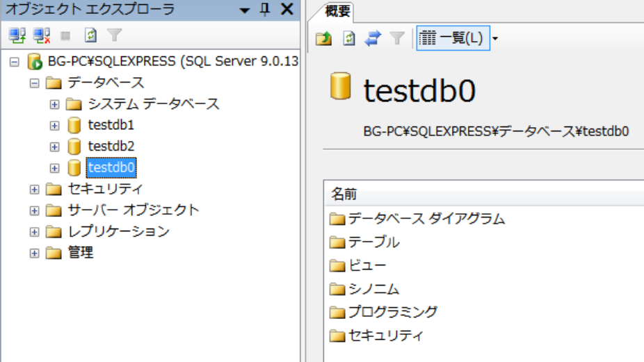The width and height of the screenshot is (644, 362).
Task: Switch to the 概要 tab
Action: click(337, 11)
